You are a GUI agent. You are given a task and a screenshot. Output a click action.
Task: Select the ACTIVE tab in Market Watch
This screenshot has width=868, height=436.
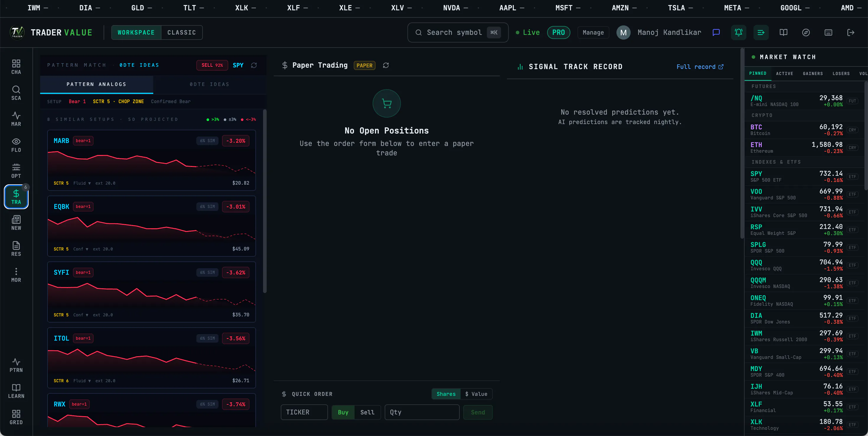point(784,73)
